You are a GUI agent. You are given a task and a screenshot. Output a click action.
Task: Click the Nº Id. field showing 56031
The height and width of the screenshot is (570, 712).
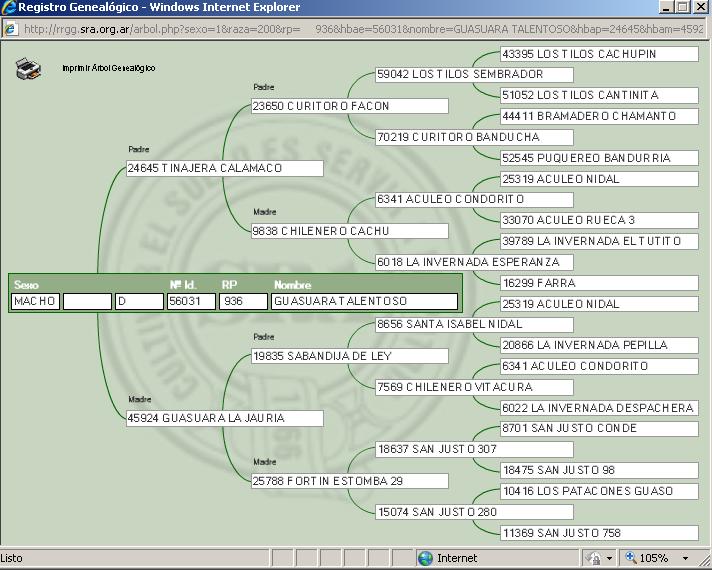(191, 301)
